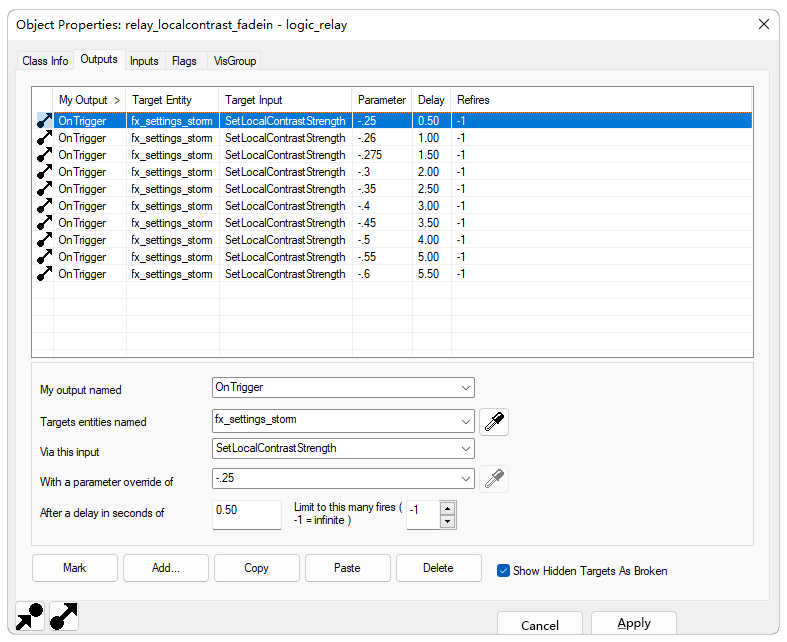
Task: Increase the fire limit with up spinner
Action: (x=447, y=508)
